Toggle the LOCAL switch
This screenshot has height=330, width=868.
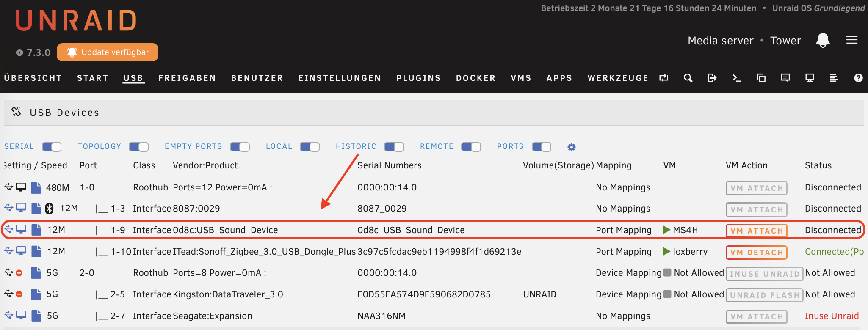click(x=310, y=147)
